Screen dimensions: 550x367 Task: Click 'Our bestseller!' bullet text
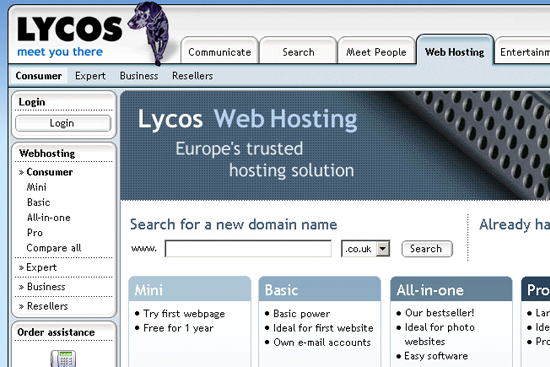point(440,313)
